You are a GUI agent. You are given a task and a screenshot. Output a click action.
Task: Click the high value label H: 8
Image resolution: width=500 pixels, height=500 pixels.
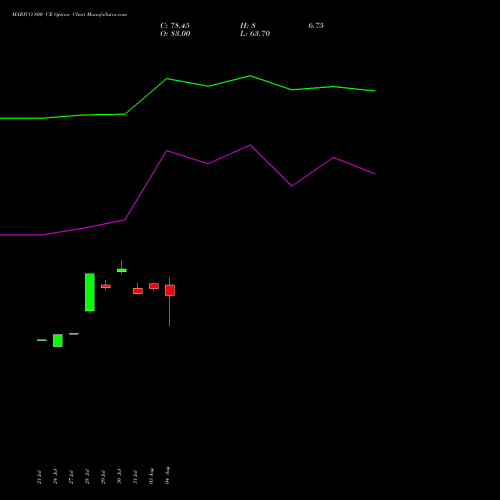coord(248,26)
